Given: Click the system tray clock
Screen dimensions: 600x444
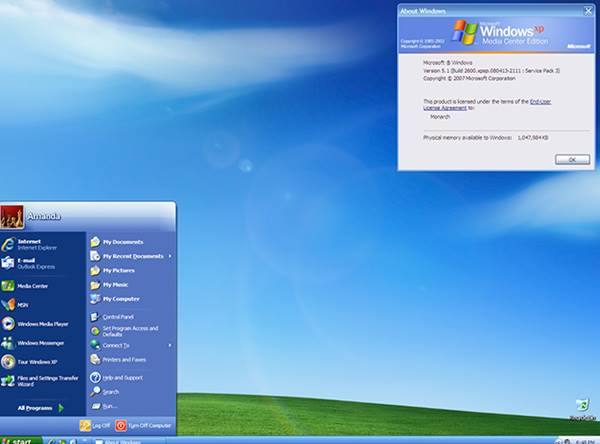Looking at the screenshot, I should [x=584, y=442].
